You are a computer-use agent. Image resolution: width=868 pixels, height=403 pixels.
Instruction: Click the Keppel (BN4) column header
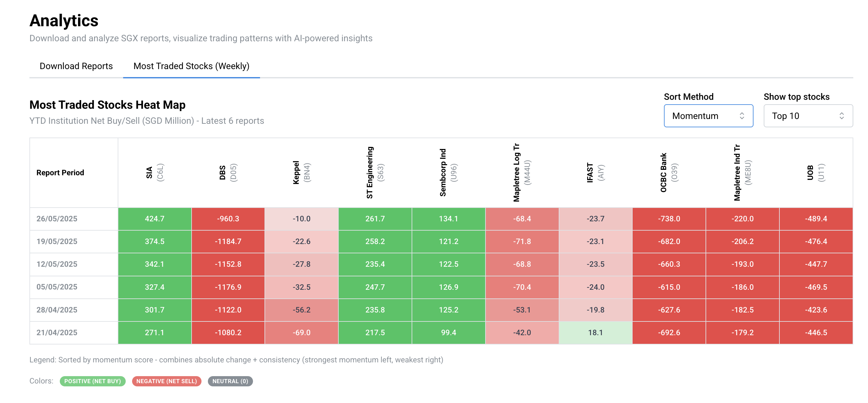(302, 172)
